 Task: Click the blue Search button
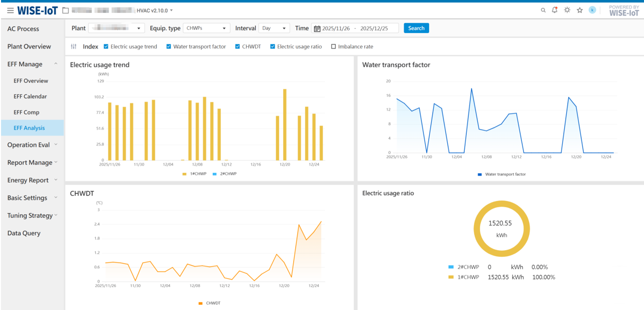[x=416, y=28]
